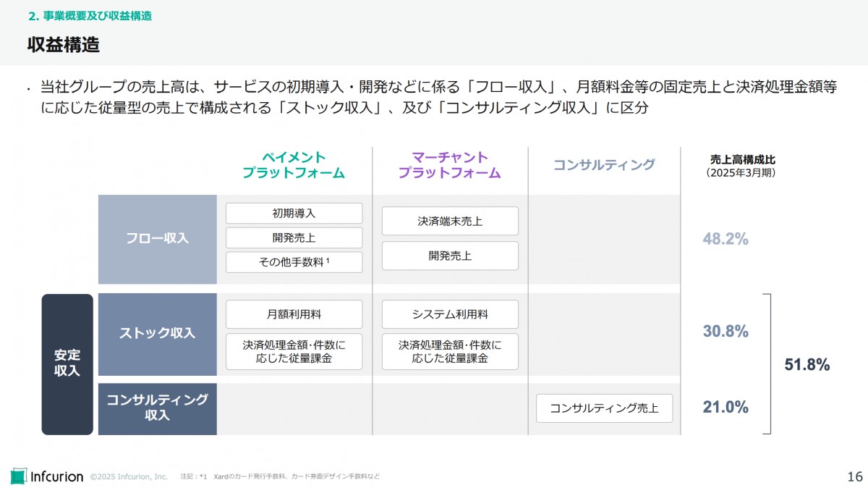The image size is (868, 488).
Task: Expand the コンサルティング column header
Action: 604,164
